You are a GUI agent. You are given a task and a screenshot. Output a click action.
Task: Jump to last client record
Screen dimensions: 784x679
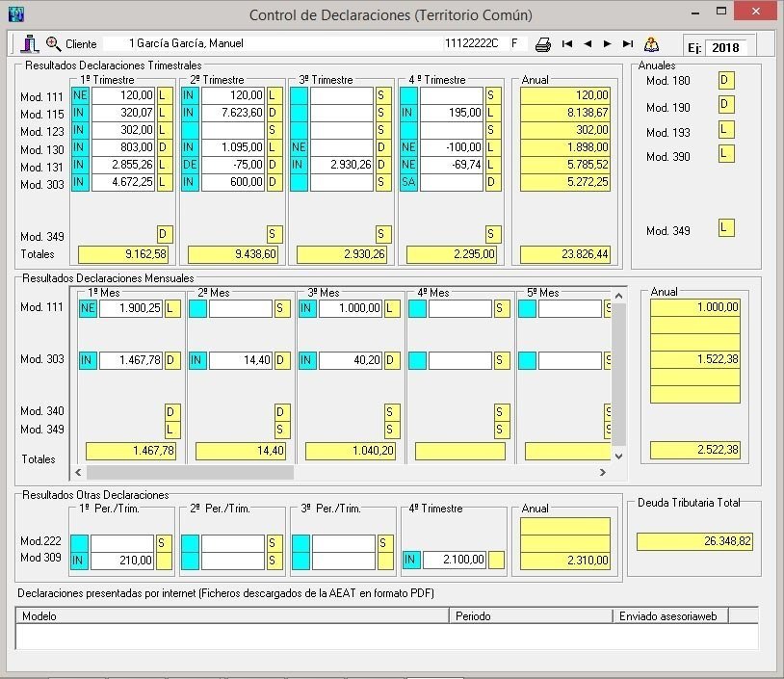(x=628, y=44)
